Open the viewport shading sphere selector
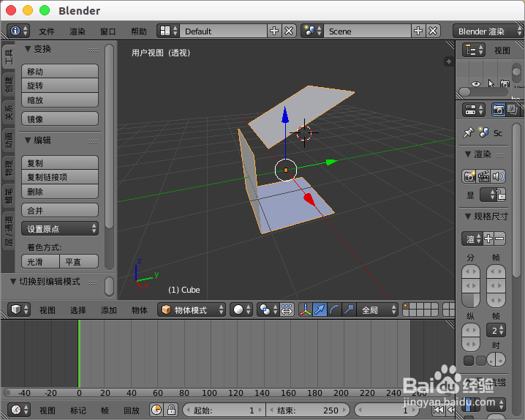This screenshot has height=420, width=525. (x=241, y=310)
